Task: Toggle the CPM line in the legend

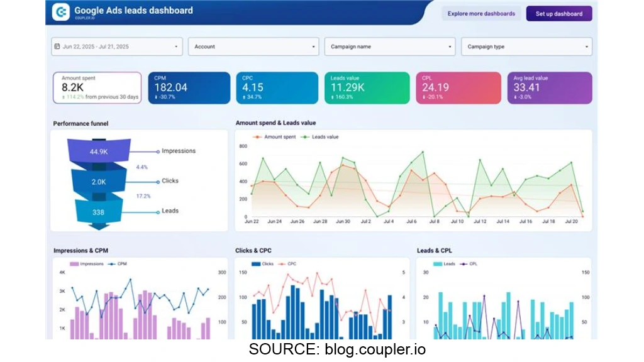Action: 118,264
